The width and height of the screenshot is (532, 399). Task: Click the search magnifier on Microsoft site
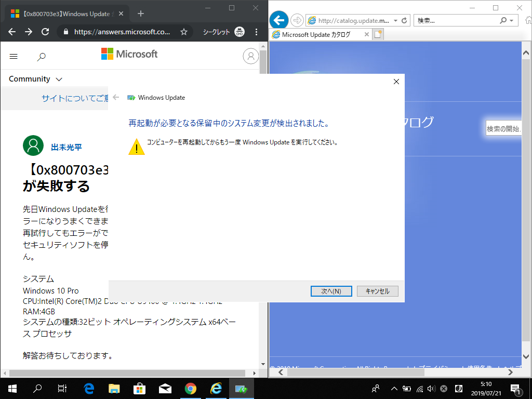pos(42,57)
